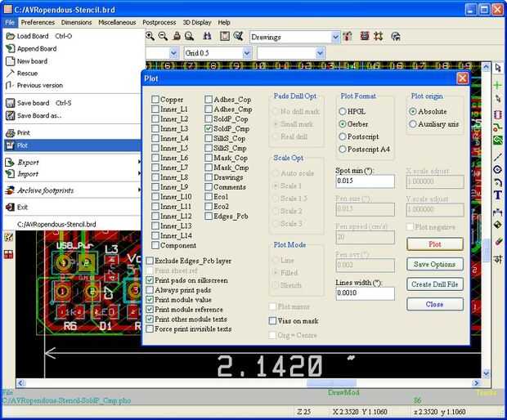
Task: Toggle Exclude Edges_Pcb layer option
Action: [x=150, y=261]
